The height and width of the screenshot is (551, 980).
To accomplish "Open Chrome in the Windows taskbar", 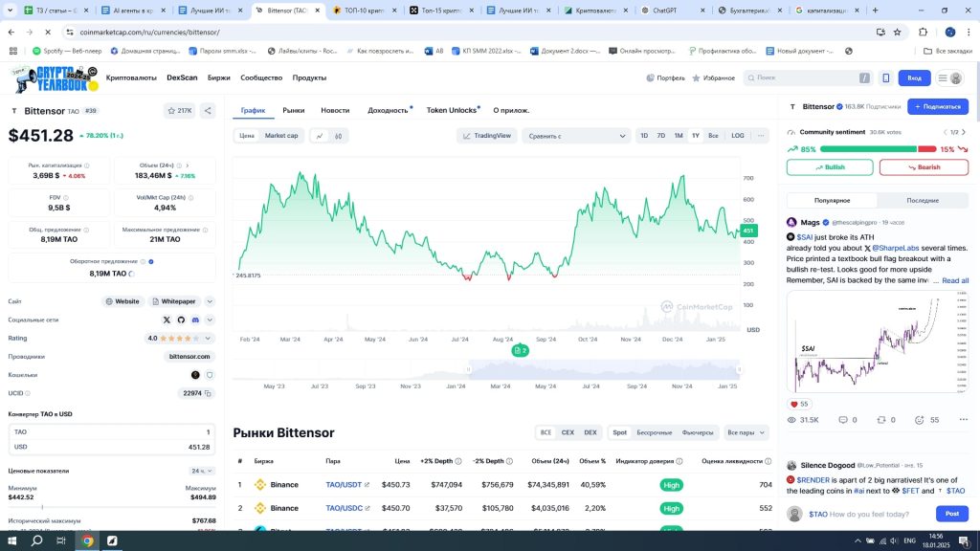I will point(87,541).
